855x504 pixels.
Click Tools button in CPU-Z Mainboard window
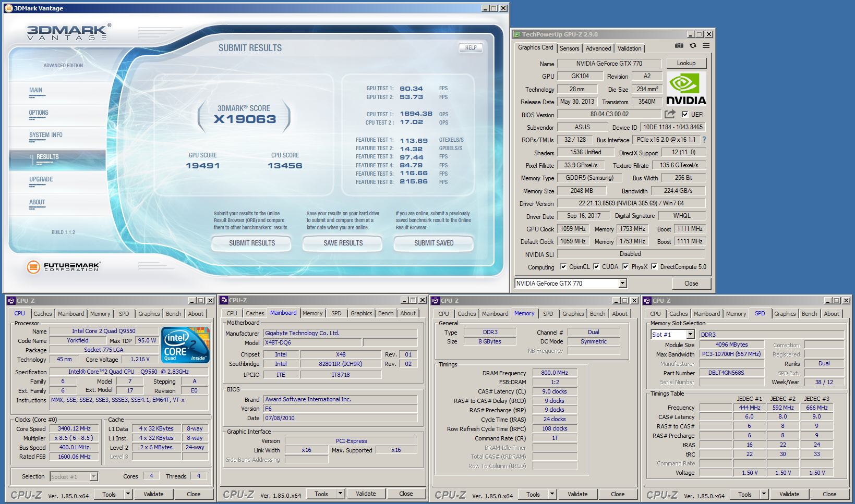pyautogui.click(x=321, y=494)
